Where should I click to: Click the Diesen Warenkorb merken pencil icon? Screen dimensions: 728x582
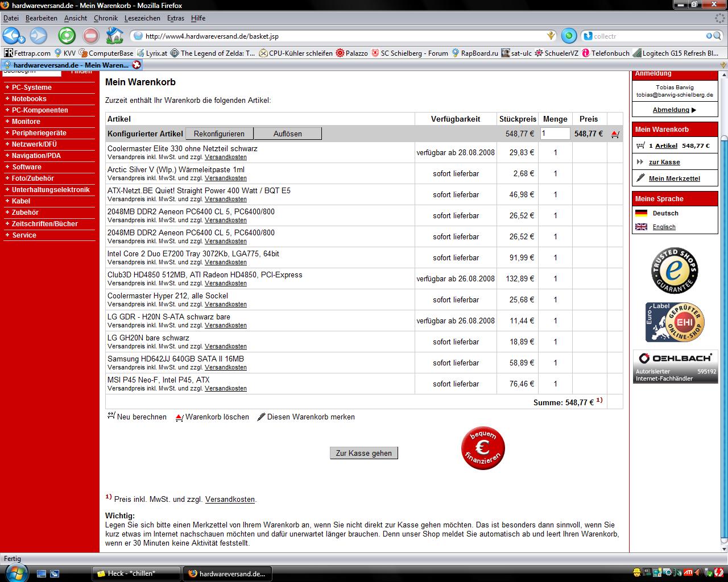pyautogui.click(x=261, y=417)
